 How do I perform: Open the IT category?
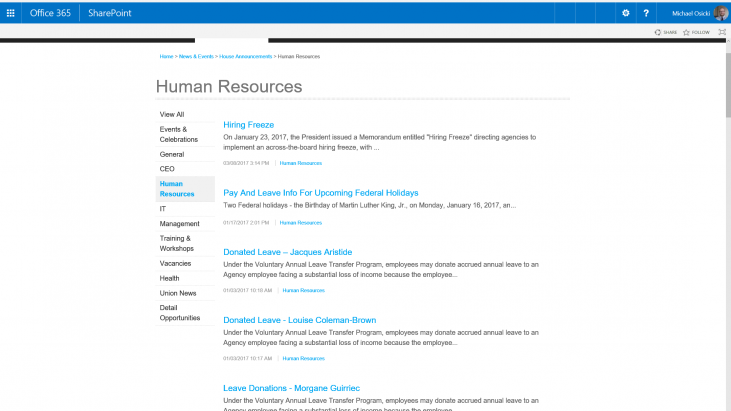(185, 209)
